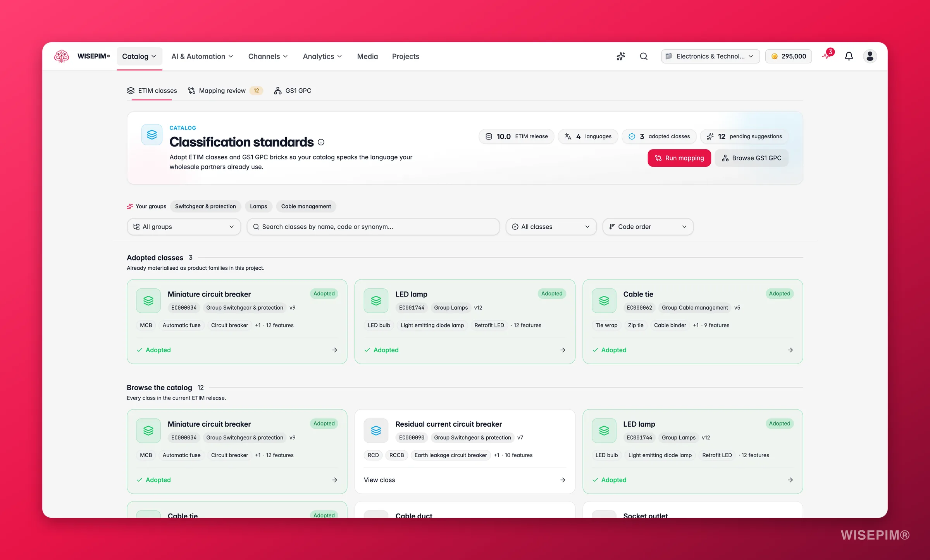The width and height of the screenshot is (930, 560).
Task: Expand the Channels menu
Action: click(x=268, y=57)
